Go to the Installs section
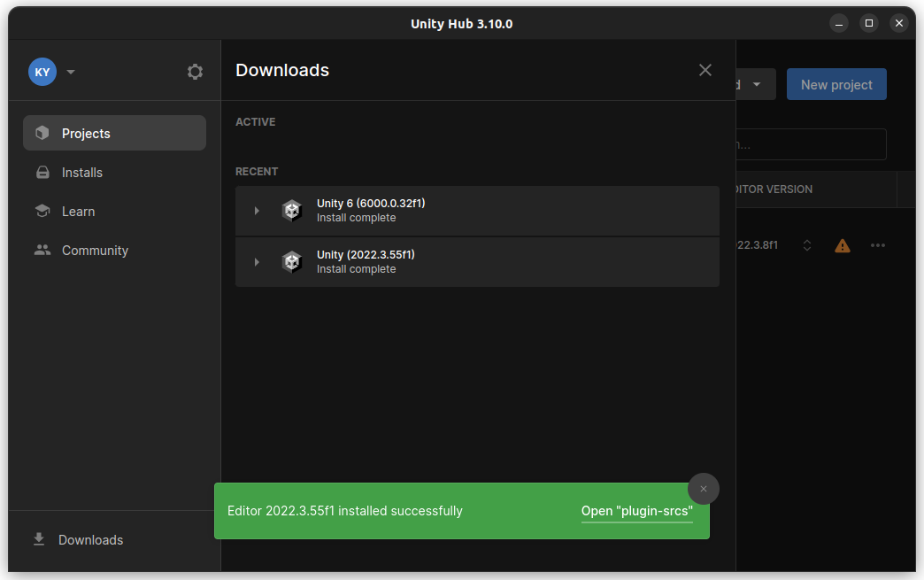924x580 pixels. [x=82, y=173]
